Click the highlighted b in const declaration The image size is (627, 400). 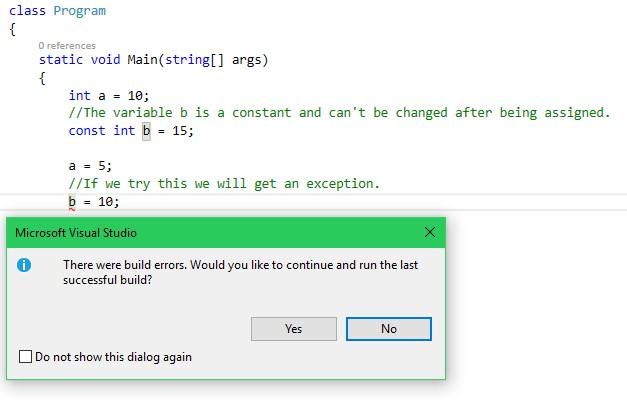click(146, 131)
